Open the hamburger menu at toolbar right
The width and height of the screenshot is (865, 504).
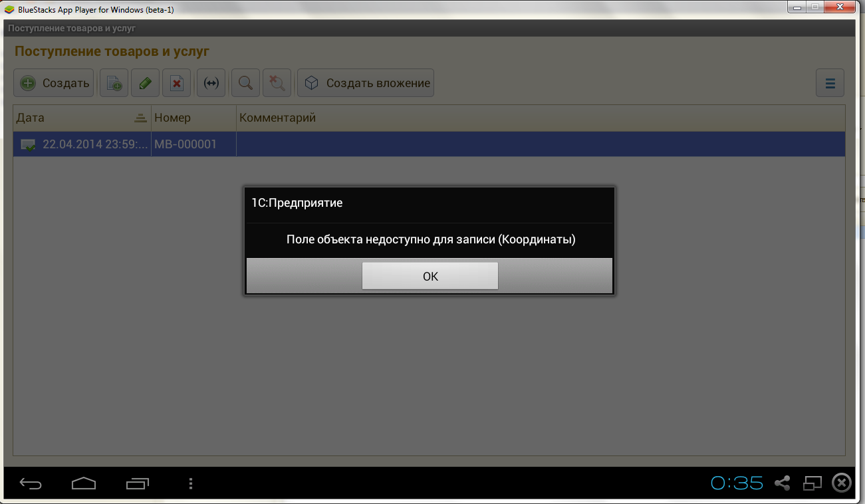pos(830,83)
